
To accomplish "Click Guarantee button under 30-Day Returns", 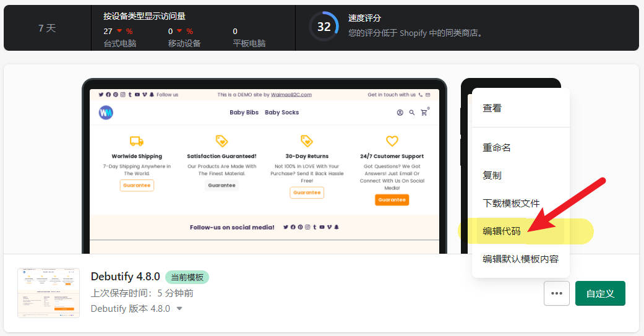I will pos(307,192).
